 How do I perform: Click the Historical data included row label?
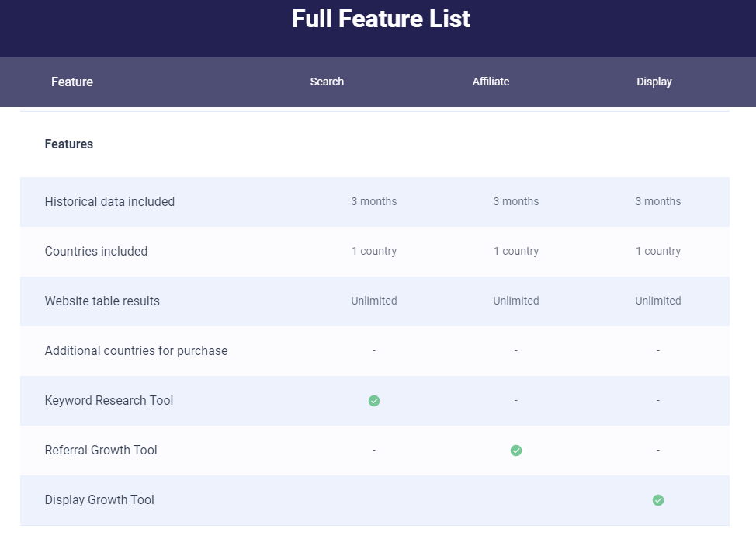pos(109,202)
